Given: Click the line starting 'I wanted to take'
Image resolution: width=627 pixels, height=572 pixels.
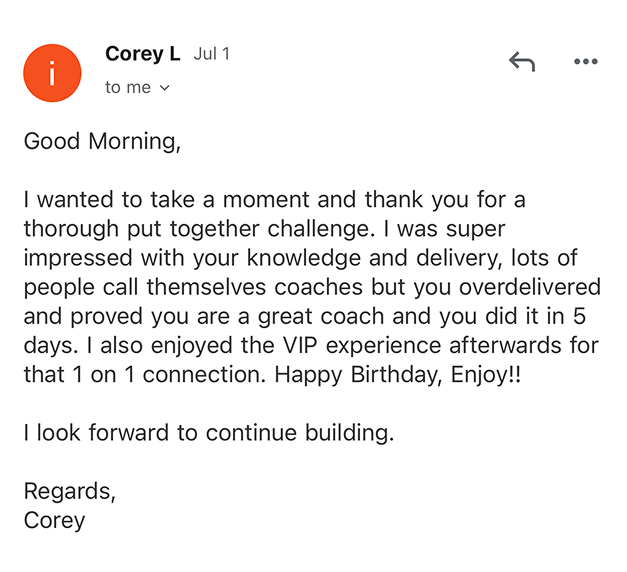Looking at the screenshot, I should (273, 200).
